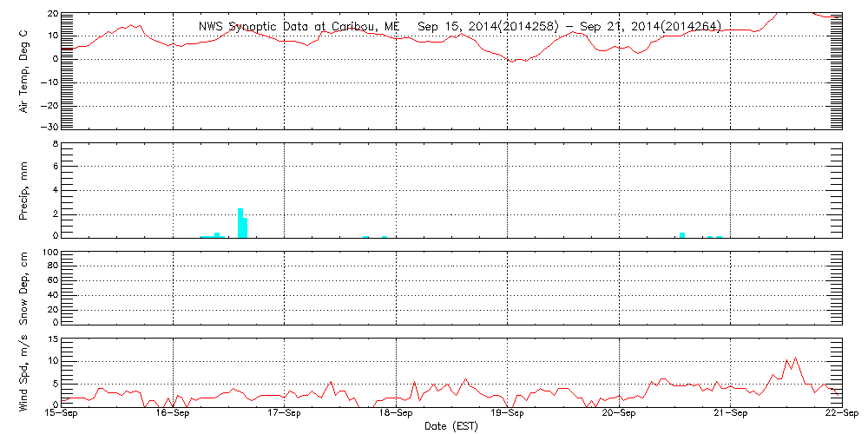Select the 19-Sep date tick label
Image resolution: width=868 pixels, height=434 pixels.
pos(508,414)
